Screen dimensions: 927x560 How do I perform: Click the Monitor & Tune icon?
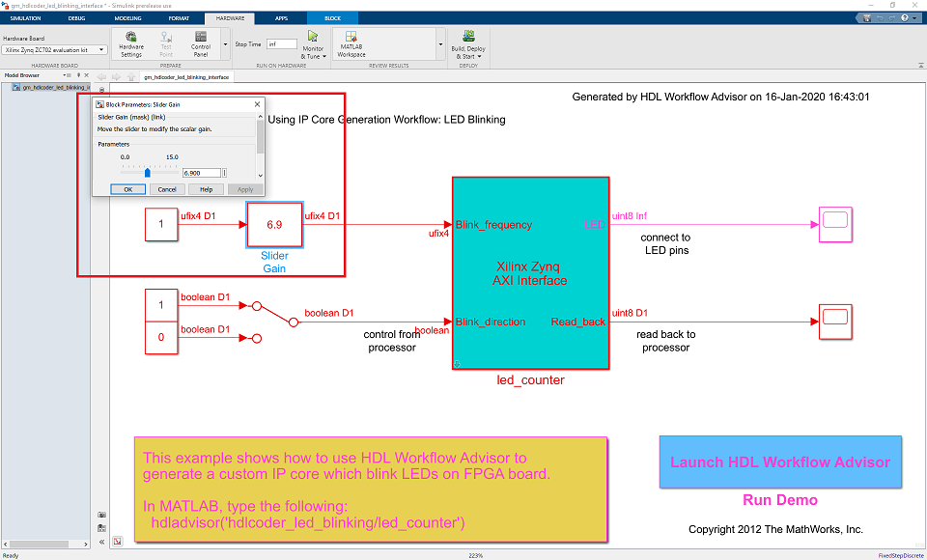point(313,37)
